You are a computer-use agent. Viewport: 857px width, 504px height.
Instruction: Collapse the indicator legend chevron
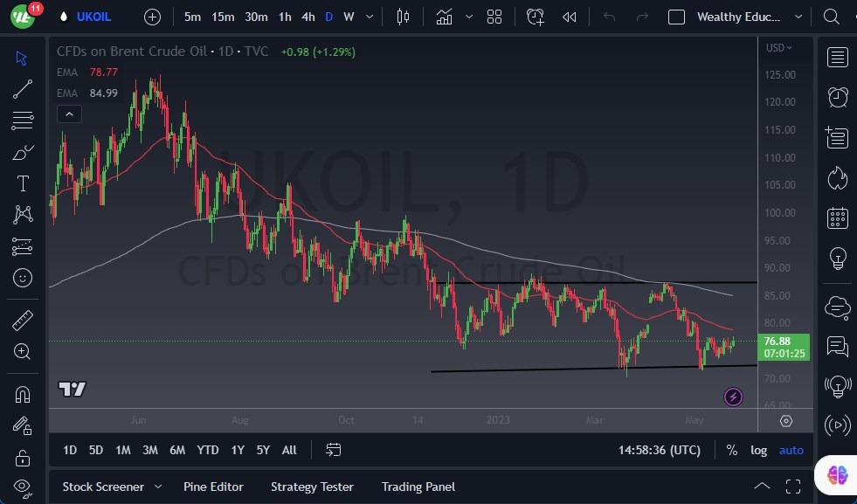[68, 114]
